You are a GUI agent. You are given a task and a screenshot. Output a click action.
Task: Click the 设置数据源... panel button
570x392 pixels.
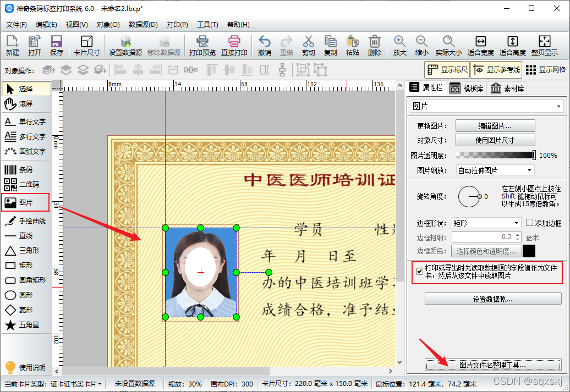click(x=493, y=299)
